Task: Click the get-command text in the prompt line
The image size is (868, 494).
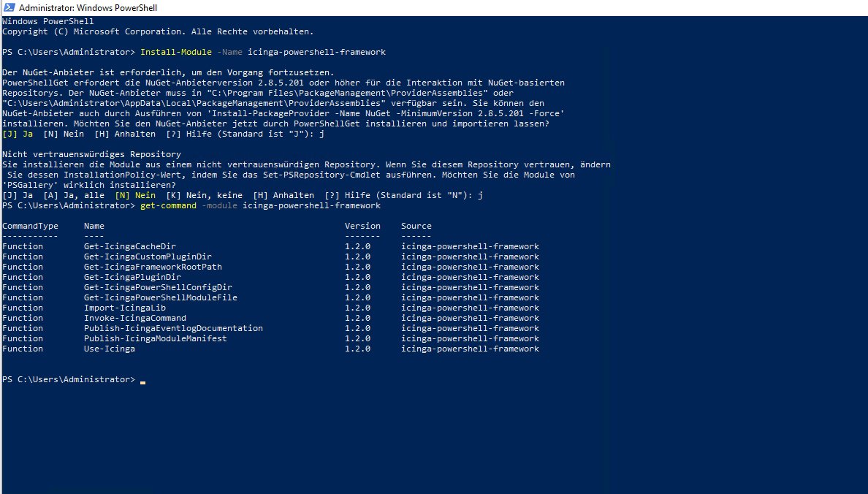Action: (x=168, y=206)
